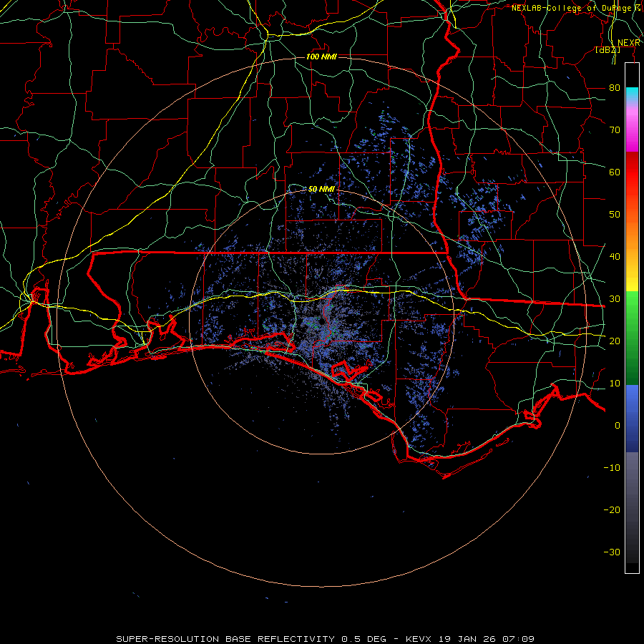Click the magenta-pink segment of color bar
644x644 pixels.
pyautogui.click(x=632, y=127)
